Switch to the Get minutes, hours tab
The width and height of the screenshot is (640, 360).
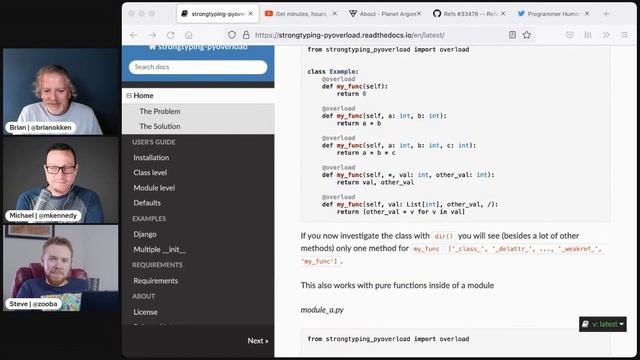coord(301,14)
